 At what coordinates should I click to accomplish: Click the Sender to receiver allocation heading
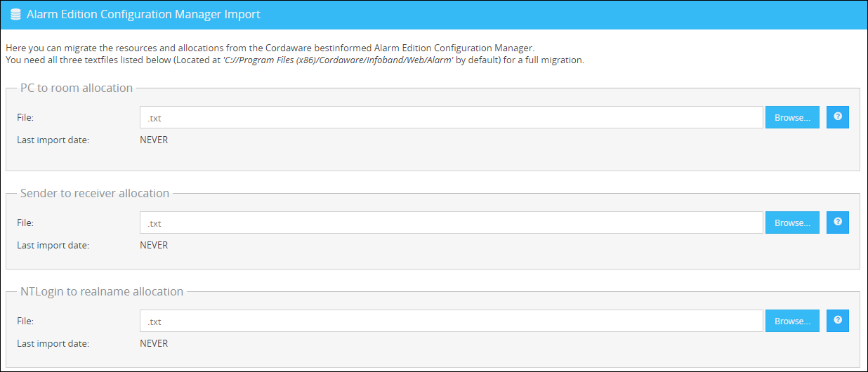[95, 194]
